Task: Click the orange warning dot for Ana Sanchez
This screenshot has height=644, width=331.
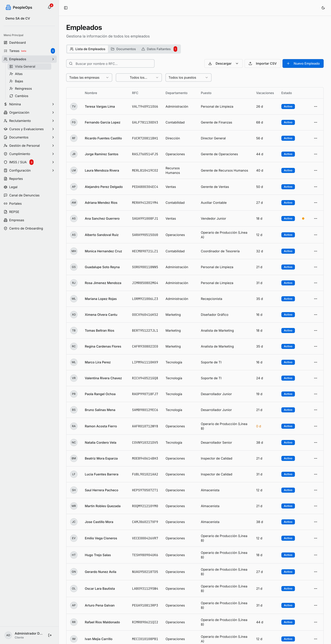Action: click(303, 218)
